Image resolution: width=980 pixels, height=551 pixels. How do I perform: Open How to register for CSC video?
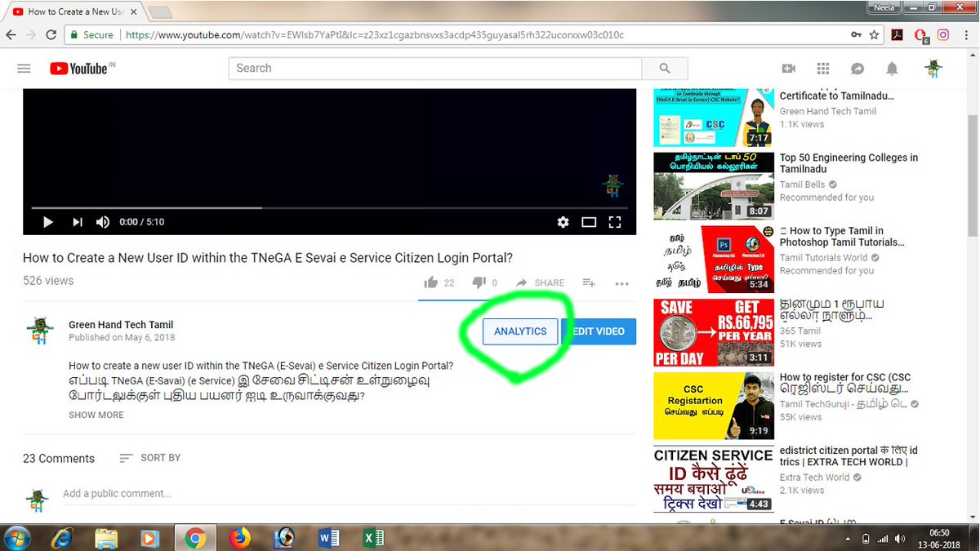tap(845, 383)
